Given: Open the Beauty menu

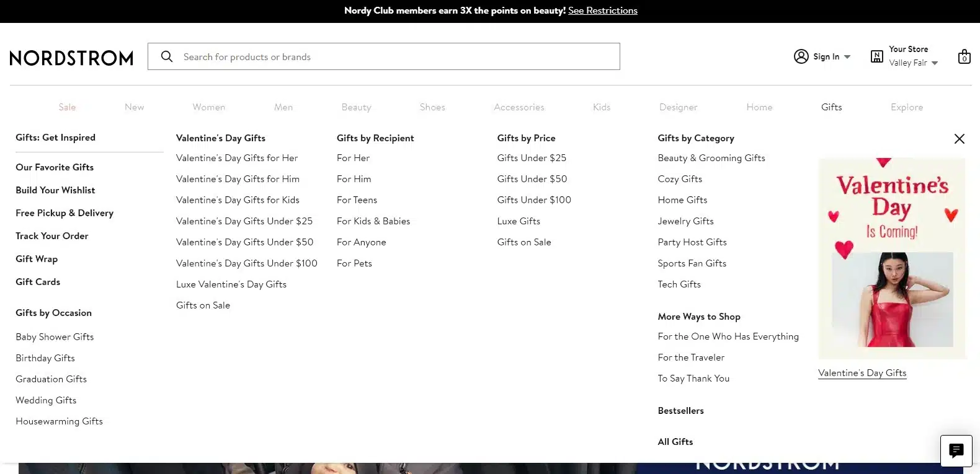Looking at the screenshot, I should pos(356,107).
